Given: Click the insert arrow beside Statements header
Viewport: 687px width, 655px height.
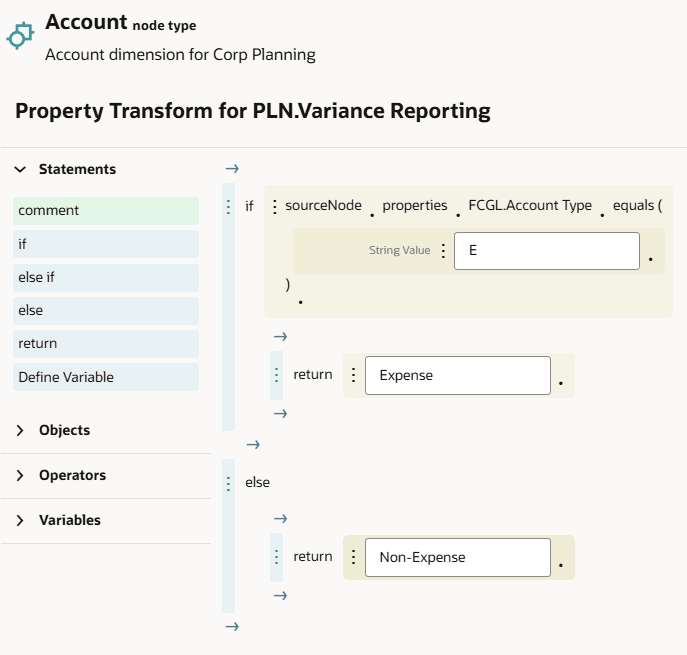Looking at the screenshot, I should pos(232,169).
